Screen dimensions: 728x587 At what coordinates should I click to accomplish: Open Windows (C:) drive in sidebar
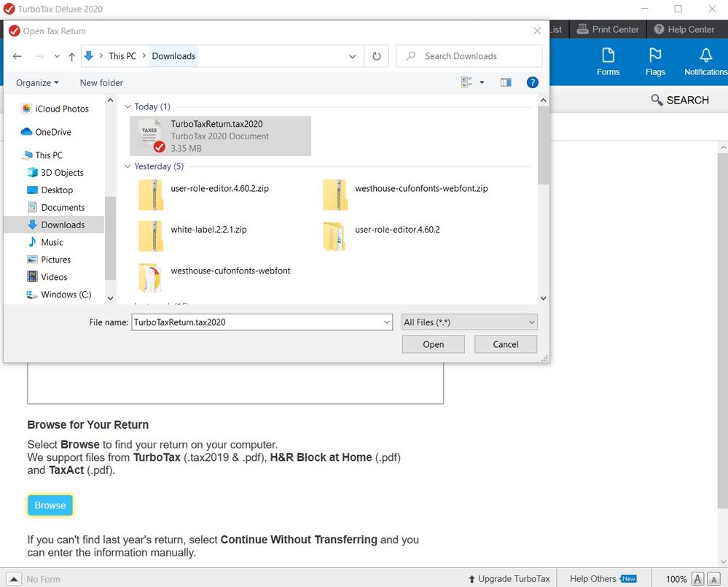point(59,295)
